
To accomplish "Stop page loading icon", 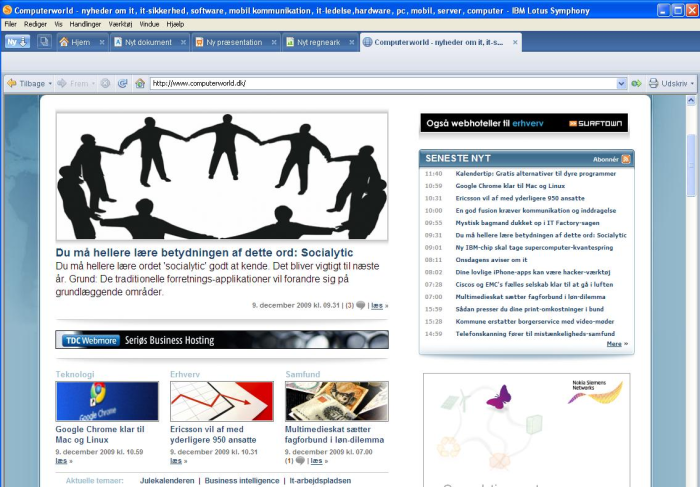I will (105, 83).
